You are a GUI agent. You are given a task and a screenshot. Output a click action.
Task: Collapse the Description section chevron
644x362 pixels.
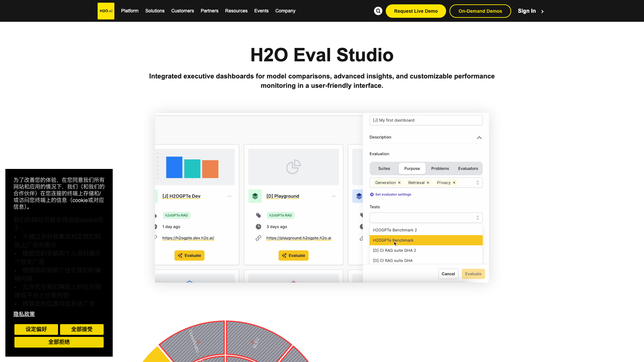tap(479, 138)
